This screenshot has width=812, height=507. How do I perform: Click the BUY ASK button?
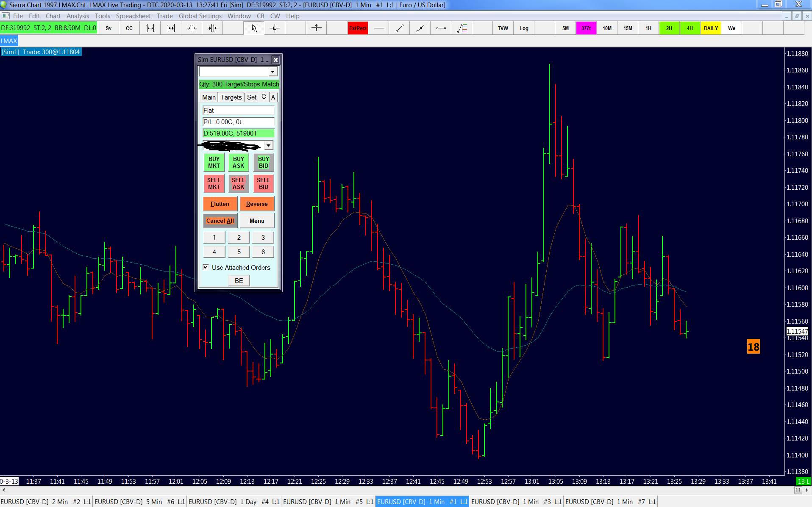coord(239,162)
